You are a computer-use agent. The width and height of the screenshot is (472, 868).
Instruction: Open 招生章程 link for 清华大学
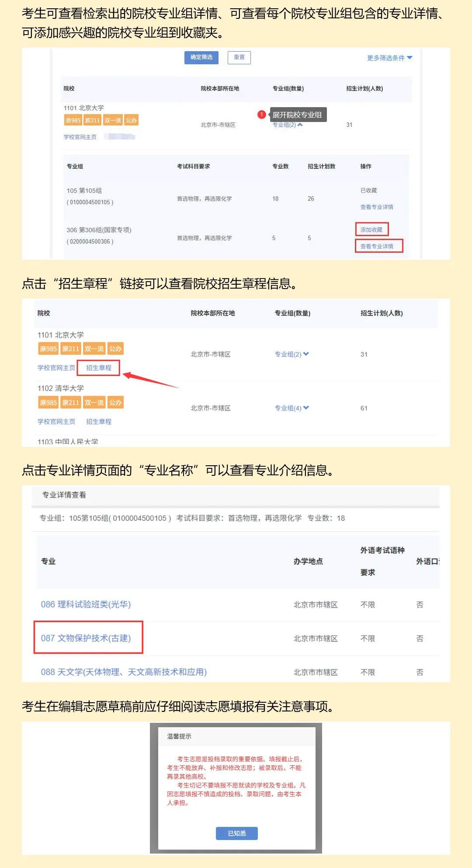tap(99, 422)
